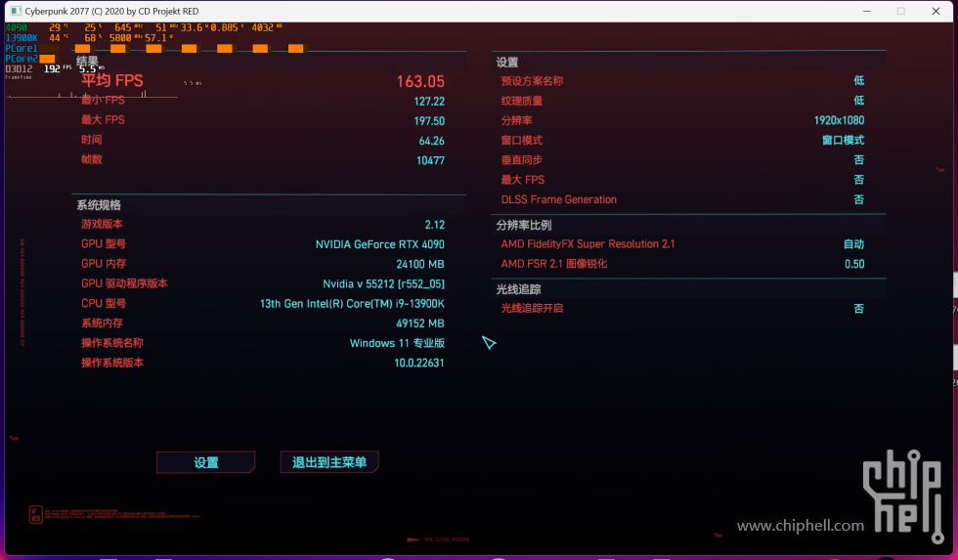Click the GPU 型号 label
Screen dimensions: 958x560
(104, 243)
